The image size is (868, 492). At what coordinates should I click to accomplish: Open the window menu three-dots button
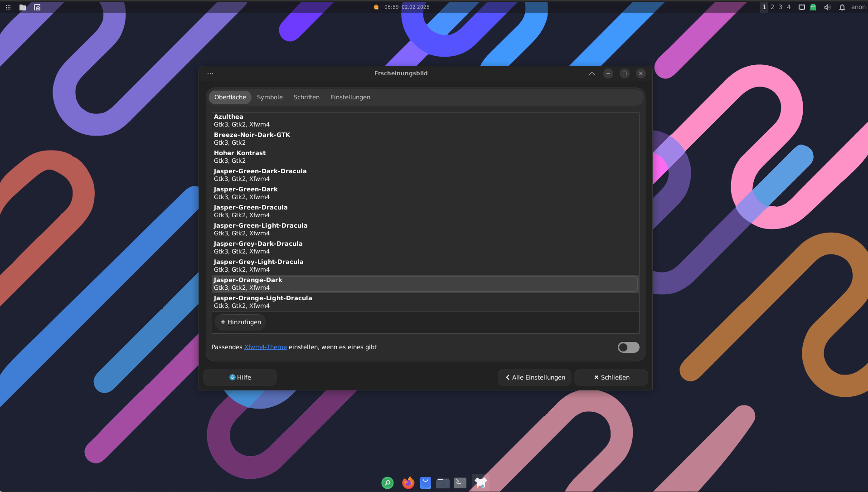click(x=210, y=73)
